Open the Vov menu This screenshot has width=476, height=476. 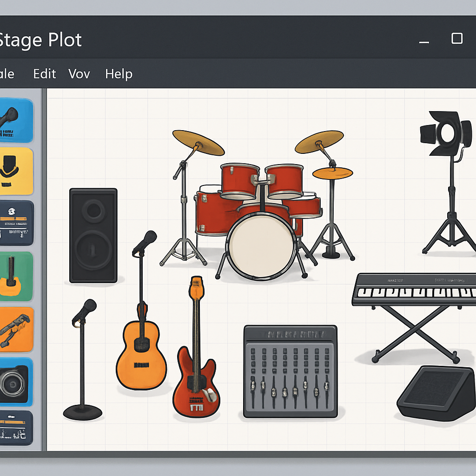[79, 74]
